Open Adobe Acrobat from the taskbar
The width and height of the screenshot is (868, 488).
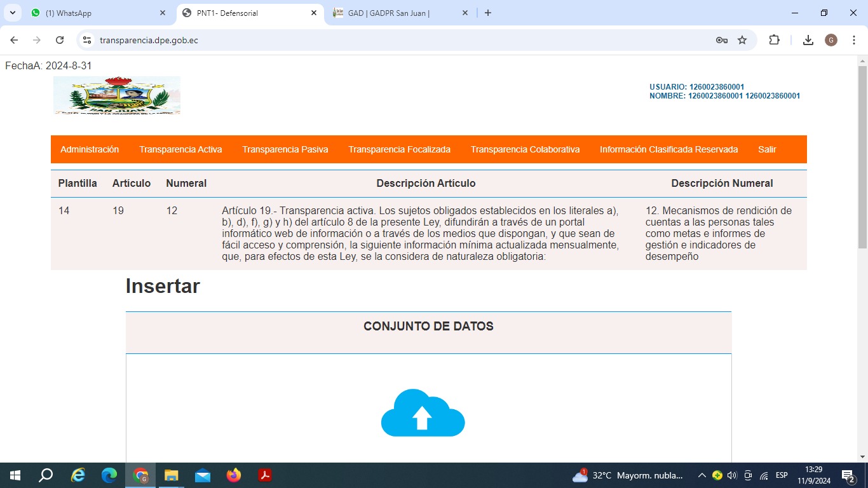[265, 475]
